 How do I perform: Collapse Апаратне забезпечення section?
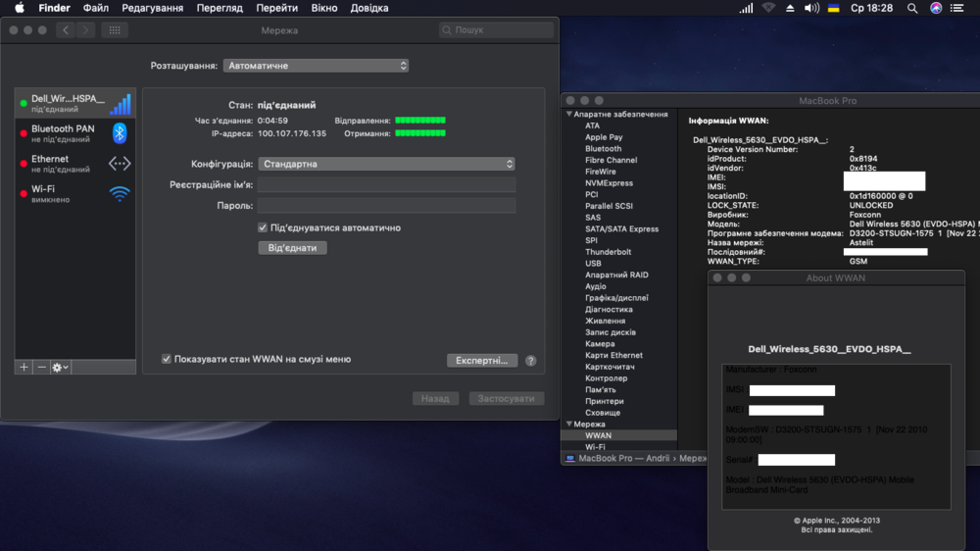(x=568, y=115)
